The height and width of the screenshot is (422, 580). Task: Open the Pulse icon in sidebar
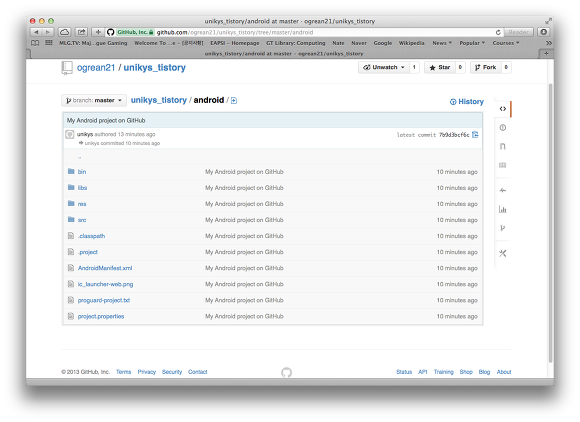click(502, 190)
